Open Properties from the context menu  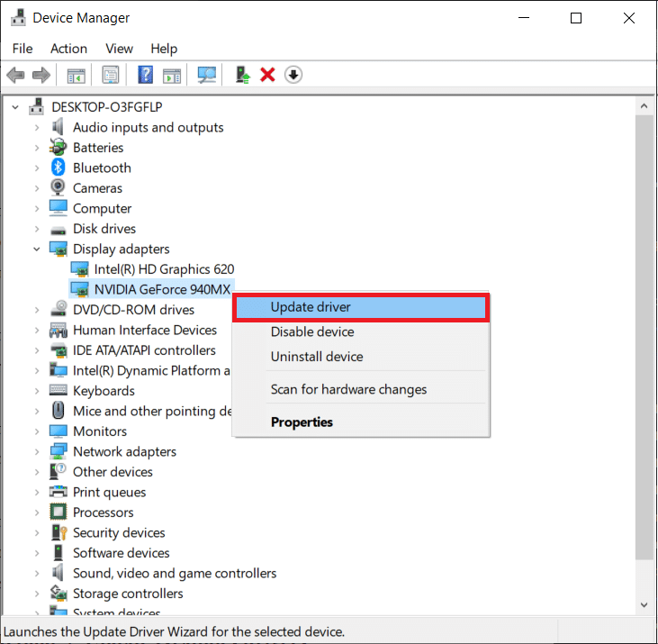(302, 422)
